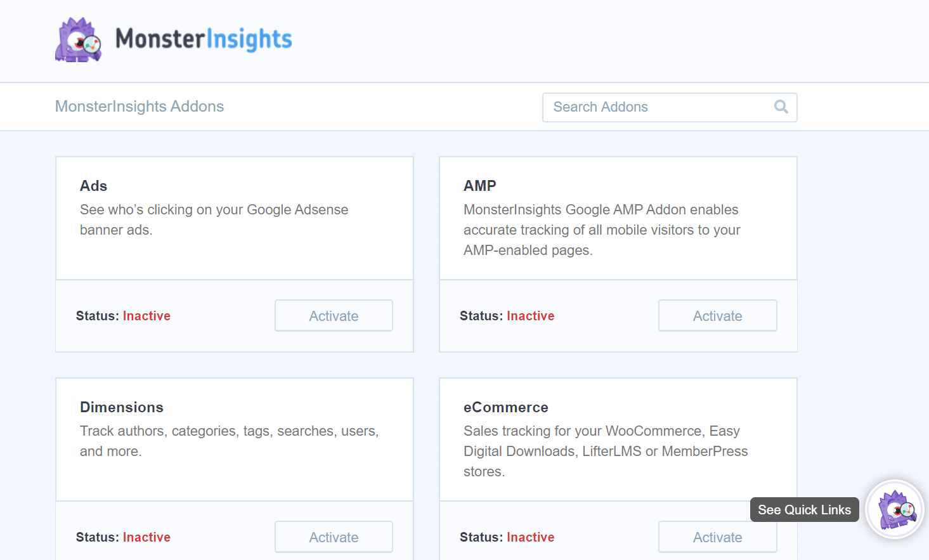Screen dimensions: 929x560
Task: Activate the Ads addon
Action: [334, 315]
